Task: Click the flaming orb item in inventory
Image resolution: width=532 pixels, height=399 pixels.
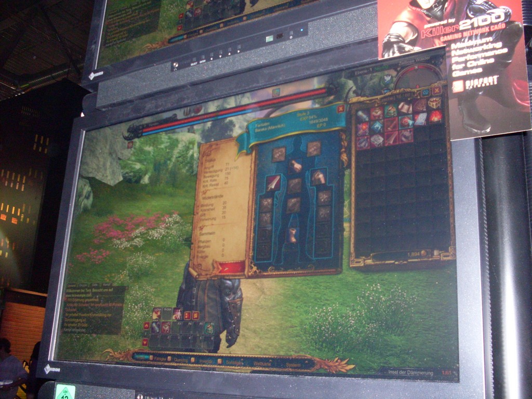Action: tap(435, 116)
